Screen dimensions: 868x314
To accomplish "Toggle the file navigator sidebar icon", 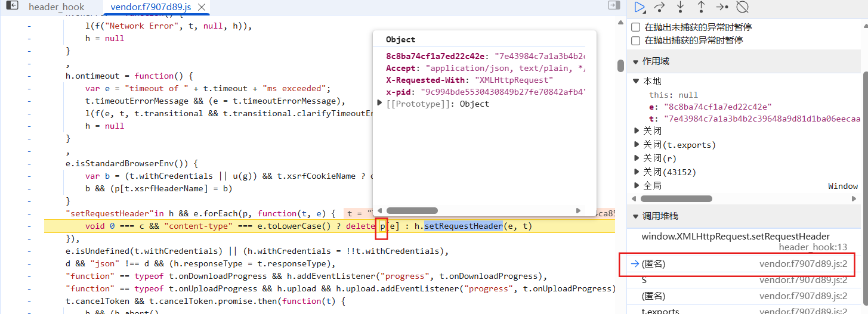I will [x=11, y=6].
